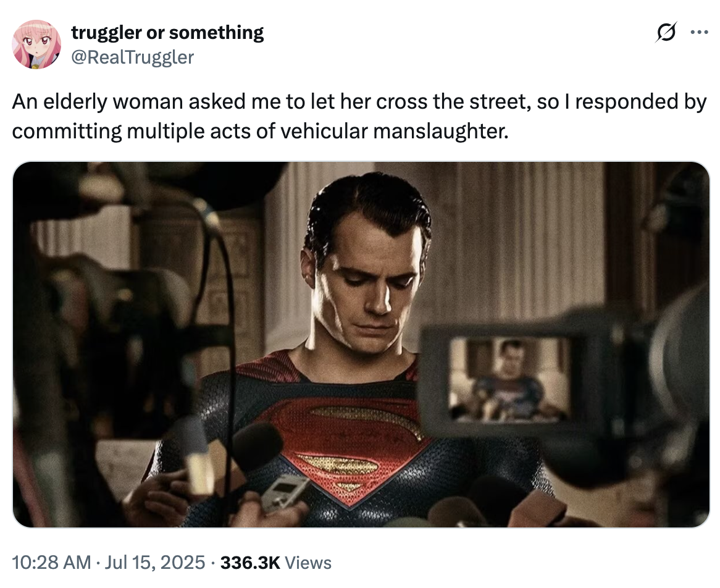Open the Grok explain-post icon

tap(666, 32)
